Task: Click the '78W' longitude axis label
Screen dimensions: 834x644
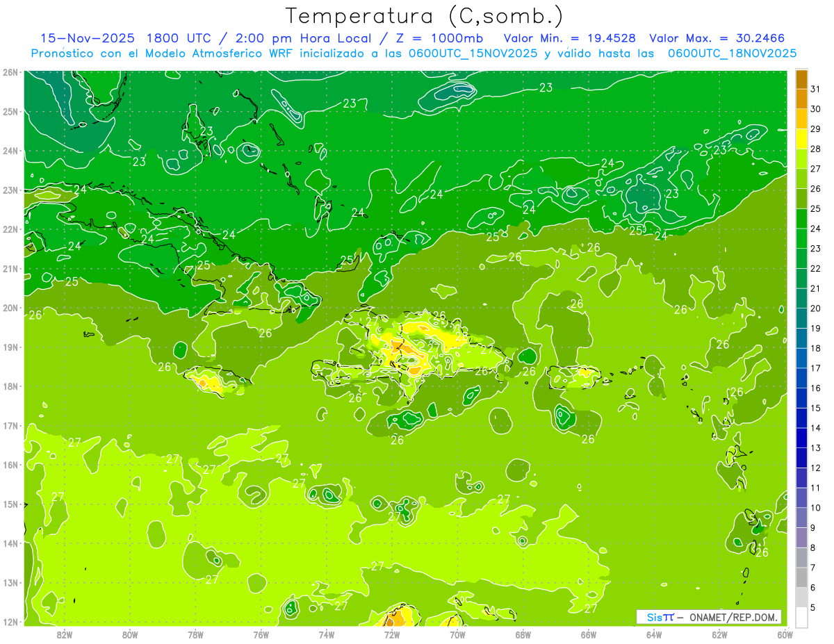Action: tap(195, 634)
